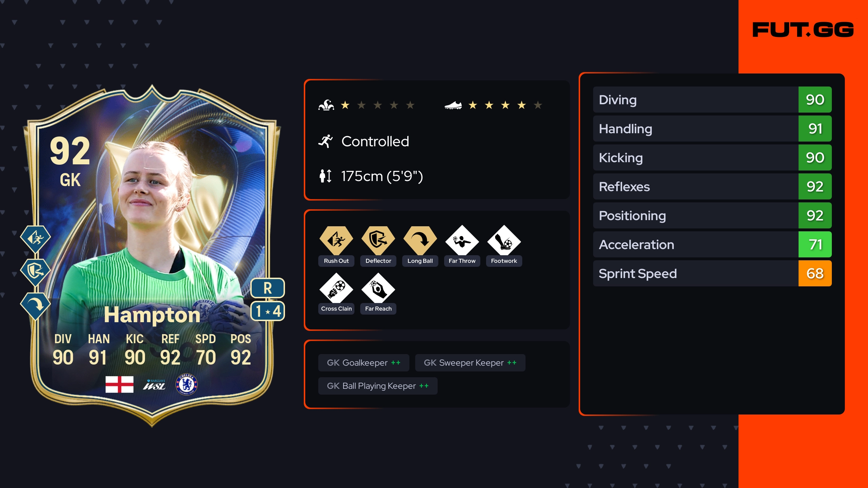This screenshot has height=488, width=868.
Task: Click the Far Reach playstyle icon
Action: 378,288
